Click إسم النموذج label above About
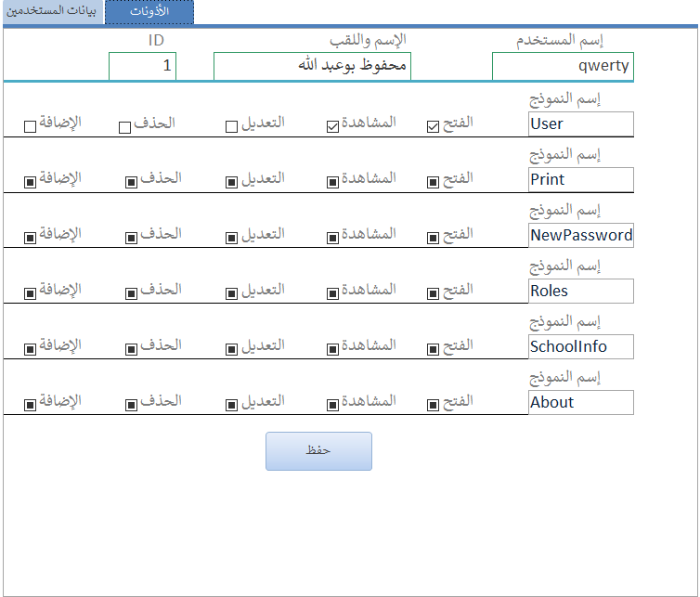 (x=565, y=378)
